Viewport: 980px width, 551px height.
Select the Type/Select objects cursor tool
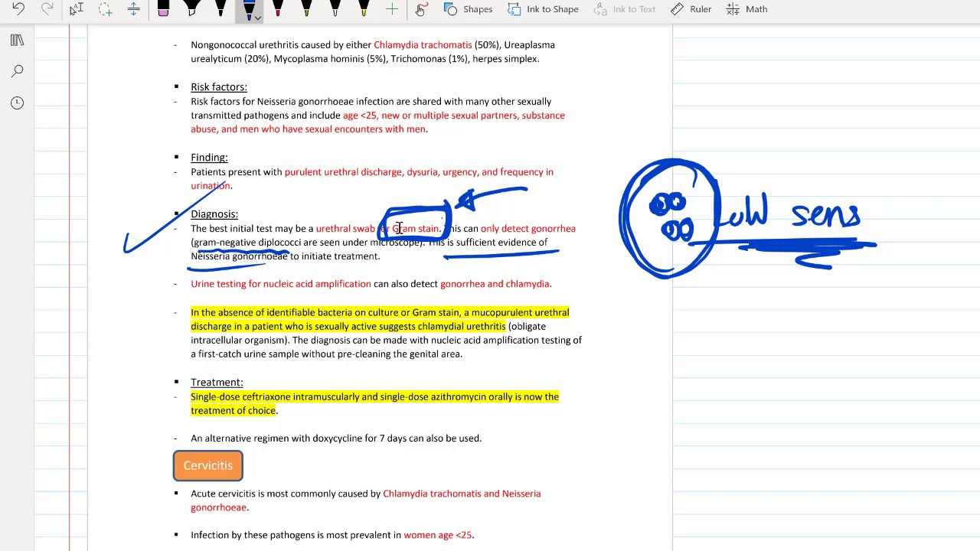click(76, 9)
